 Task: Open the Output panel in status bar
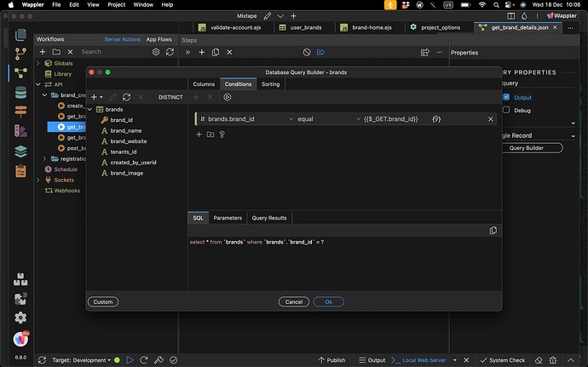coord(372,360)
